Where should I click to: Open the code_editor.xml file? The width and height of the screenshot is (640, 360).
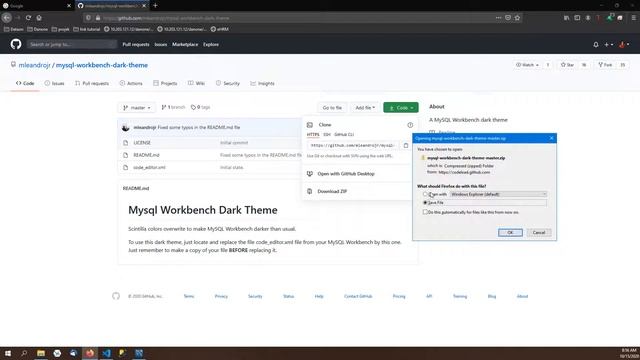coord(149,167)
